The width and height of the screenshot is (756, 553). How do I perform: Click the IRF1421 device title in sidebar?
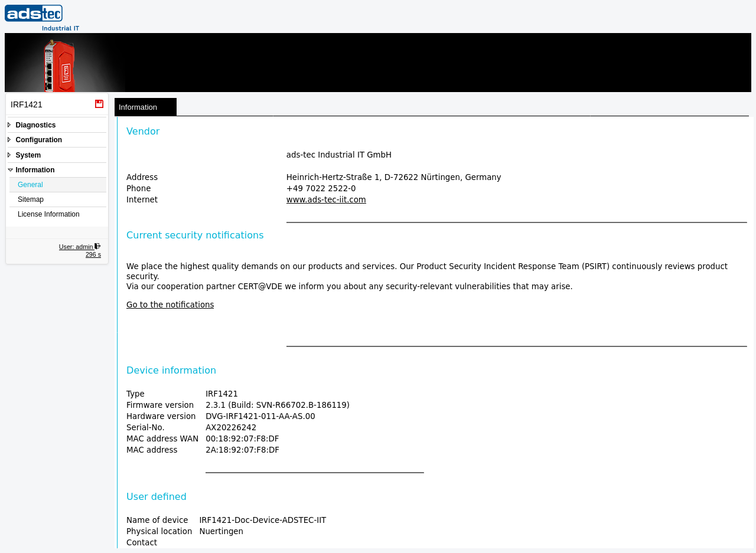27,104
